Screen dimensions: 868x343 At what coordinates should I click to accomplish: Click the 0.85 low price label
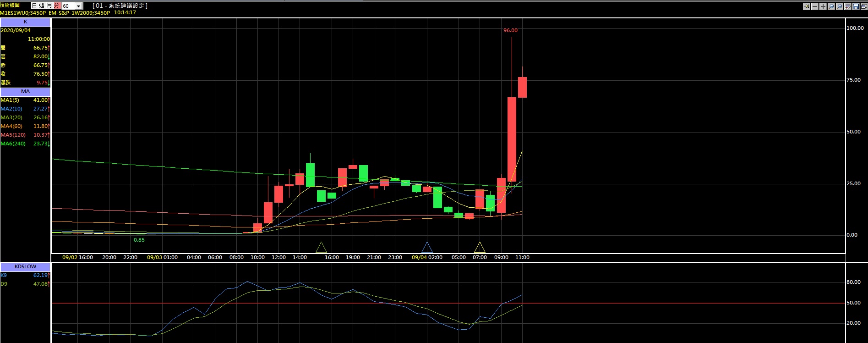click(x=139, y=240)
